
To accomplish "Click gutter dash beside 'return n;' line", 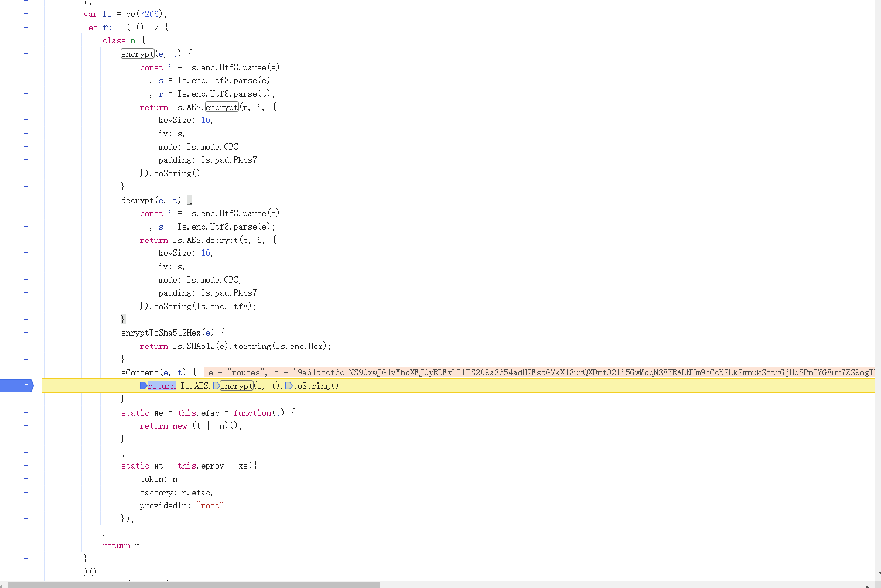I will 26,545.
